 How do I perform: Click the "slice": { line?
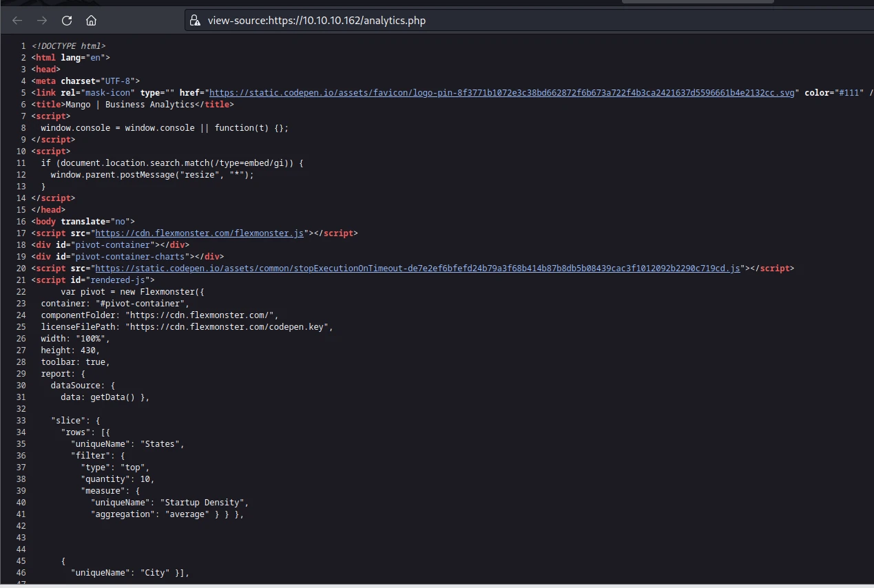[75, 420]
